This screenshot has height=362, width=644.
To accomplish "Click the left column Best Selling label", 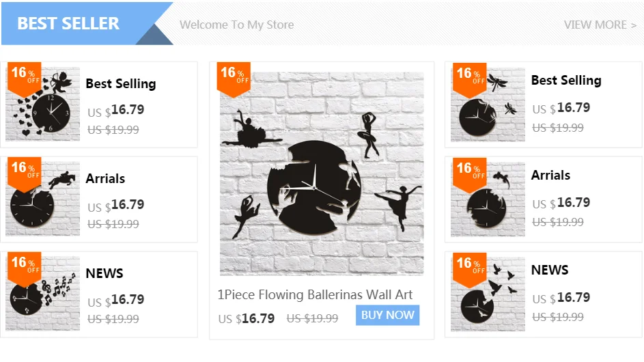I will [121, 84].
